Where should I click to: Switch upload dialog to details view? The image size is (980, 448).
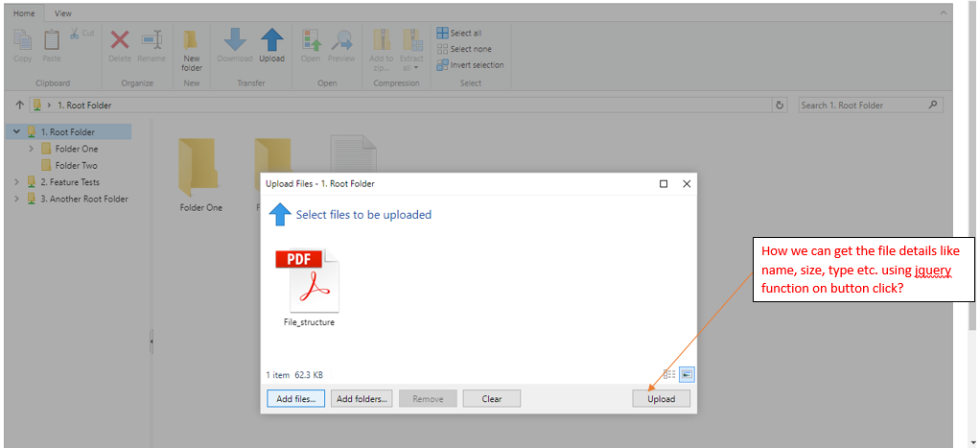pyautogui.click(x=669, y=374)
